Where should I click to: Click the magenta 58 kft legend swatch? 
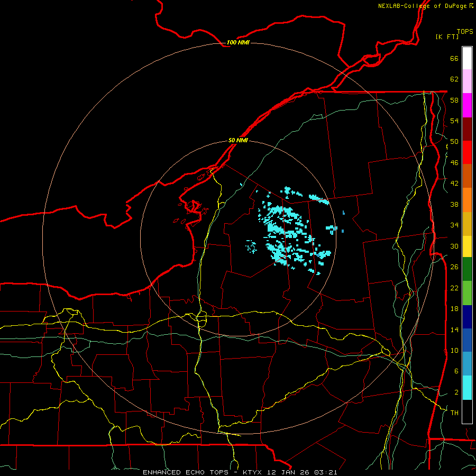click(467, 105)
